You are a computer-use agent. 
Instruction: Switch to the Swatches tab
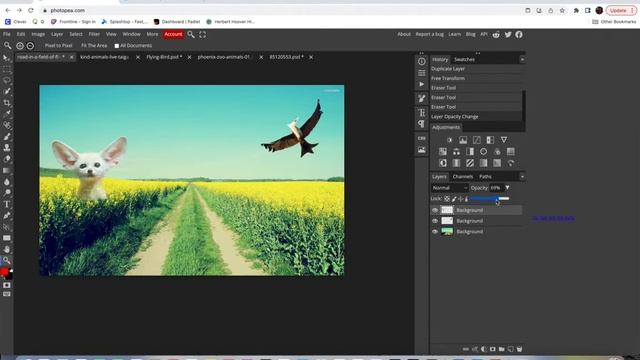click(x=464, y=60)
